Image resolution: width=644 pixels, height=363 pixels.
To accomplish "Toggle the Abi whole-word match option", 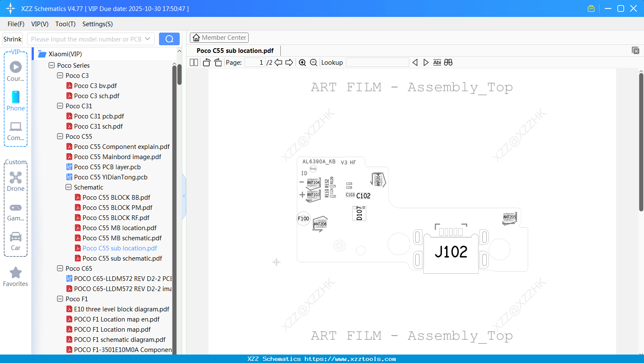I will click(x=437, y=62).
